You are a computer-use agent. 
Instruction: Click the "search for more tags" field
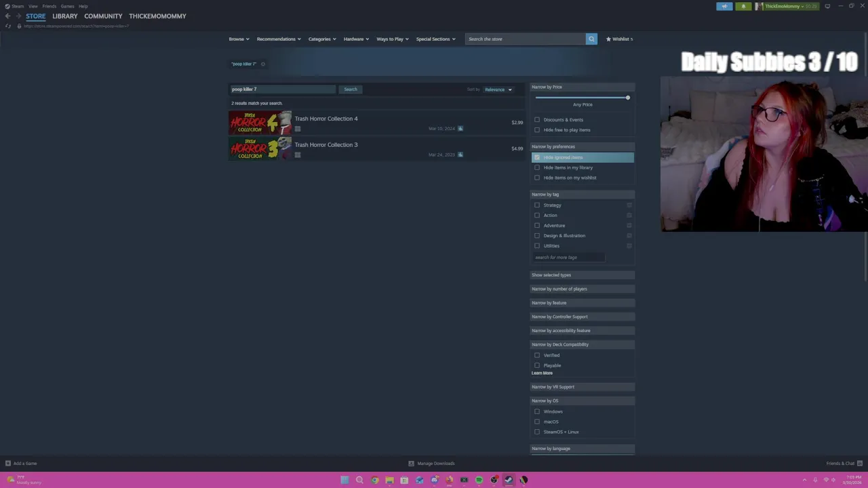click(569, 258)
